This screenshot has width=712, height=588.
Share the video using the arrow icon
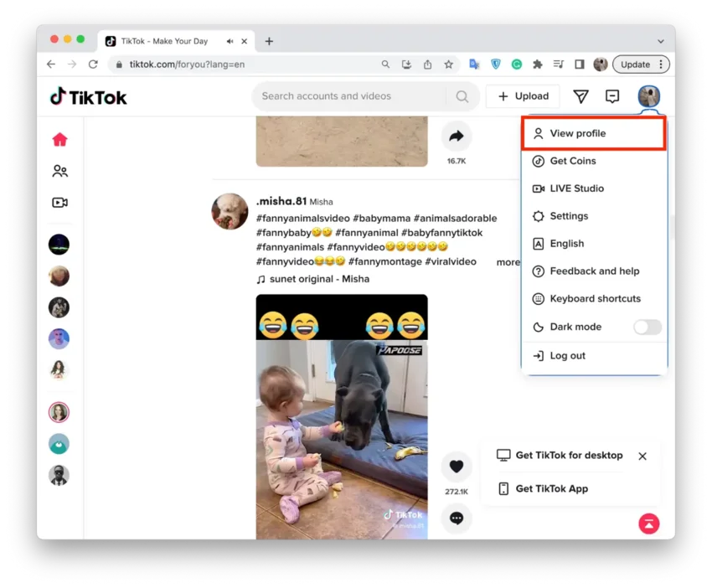coord(457,137)
